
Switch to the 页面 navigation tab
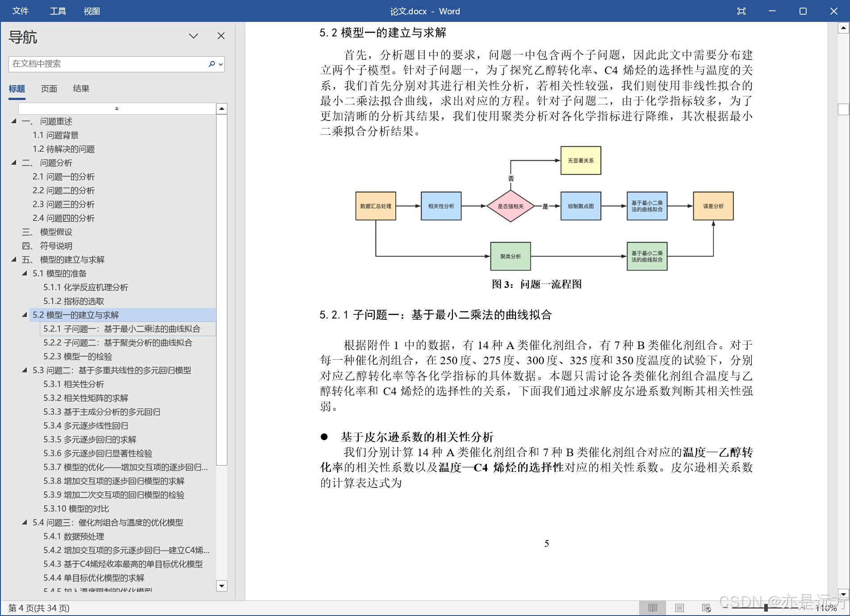49,88
